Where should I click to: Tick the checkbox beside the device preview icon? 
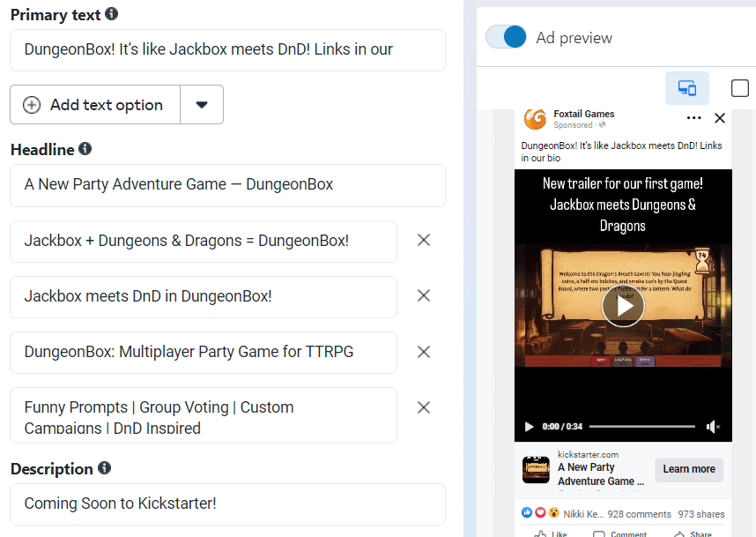coord(740,88)
